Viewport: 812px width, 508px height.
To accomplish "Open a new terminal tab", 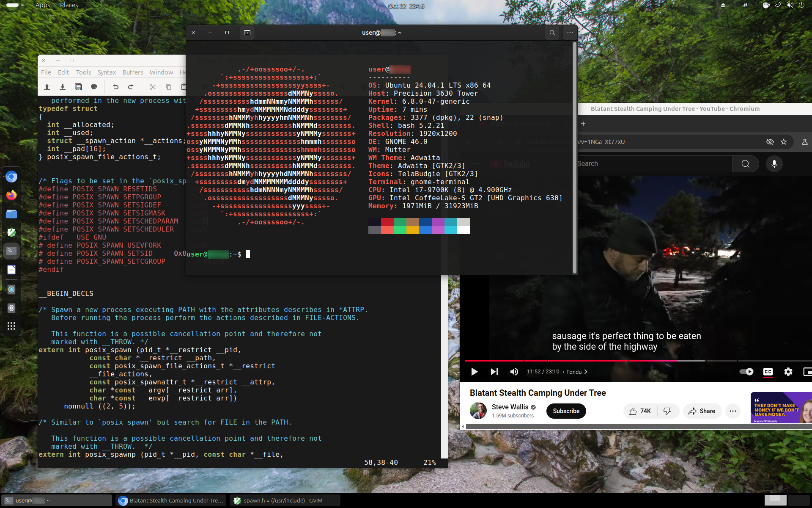I will (247, 33).
